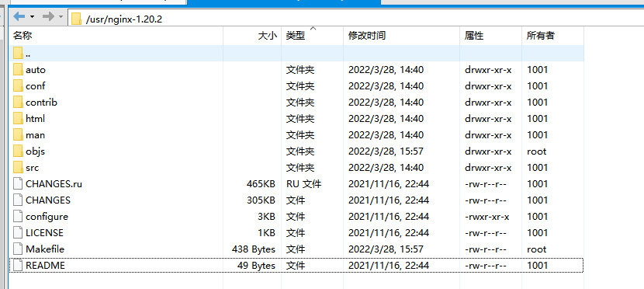Select the LICENSE file icon
Image resolution: width=644 pixels, height=289 pixels.
18,233
